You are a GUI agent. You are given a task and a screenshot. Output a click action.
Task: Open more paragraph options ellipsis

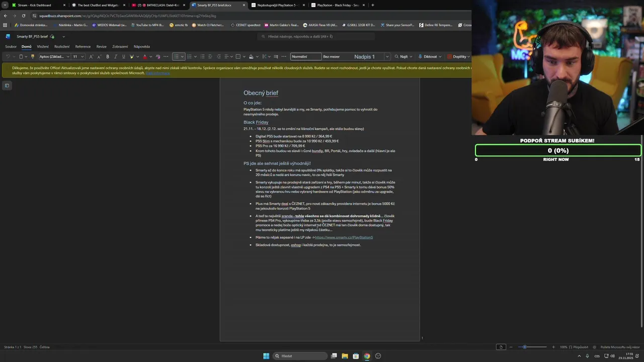click(284, 56)
